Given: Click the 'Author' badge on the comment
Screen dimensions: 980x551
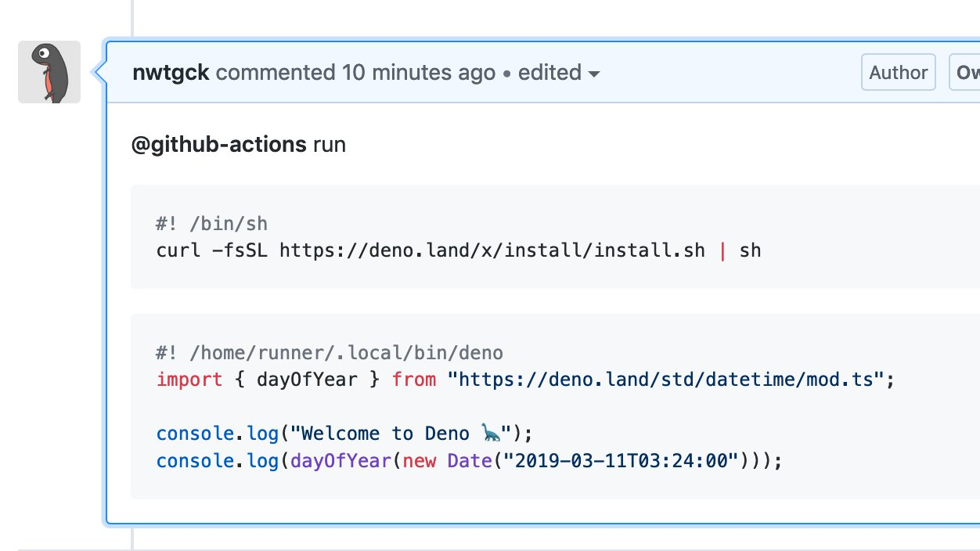Looking at the screenshot, I should [x=899, y=73].
